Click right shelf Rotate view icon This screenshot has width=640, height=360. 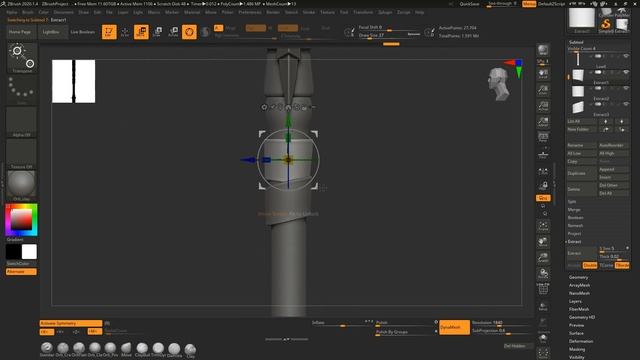click(543, 273)
